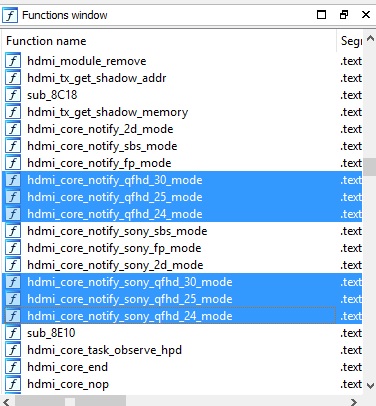The height and width of the screenshot is (406, 376).
Task: Click the Functions window title icon
Action: click(x=10, y=15)
